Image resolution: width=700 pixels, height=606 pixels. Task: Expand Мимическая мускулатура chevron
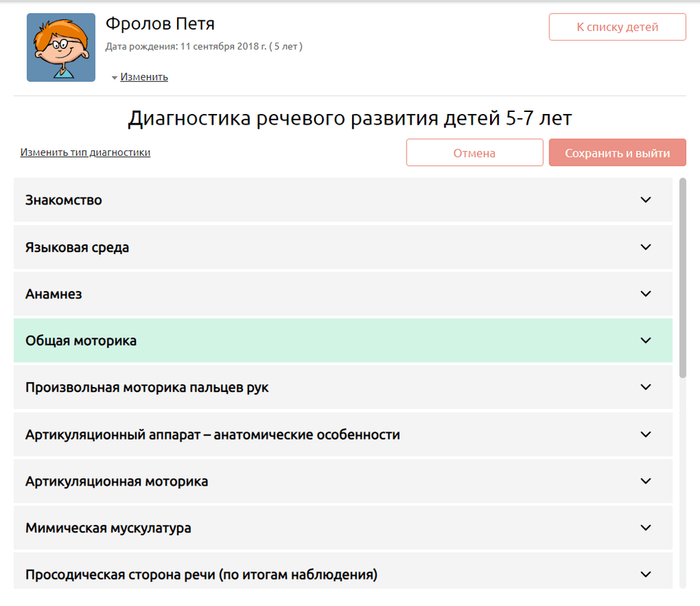click(645, 528)
